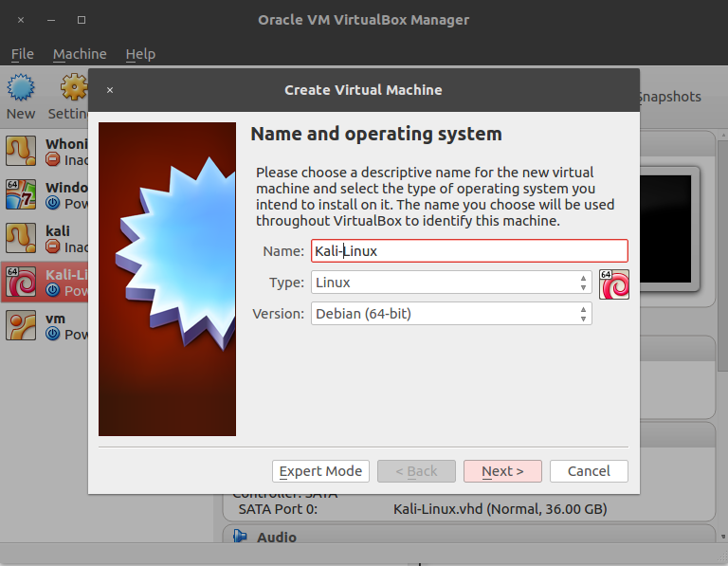Minimize the VirtualBox Manager window
Image resolution: width=728 pixels, height=566 pixels.
(51, 20)
